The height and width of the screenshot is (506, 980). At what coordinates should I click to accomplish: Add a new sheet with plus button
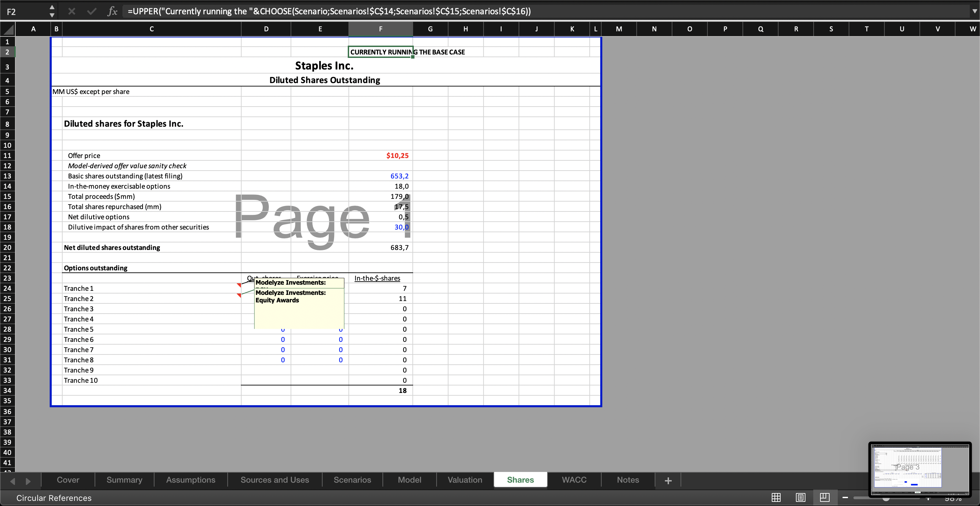tap(668, 480)
